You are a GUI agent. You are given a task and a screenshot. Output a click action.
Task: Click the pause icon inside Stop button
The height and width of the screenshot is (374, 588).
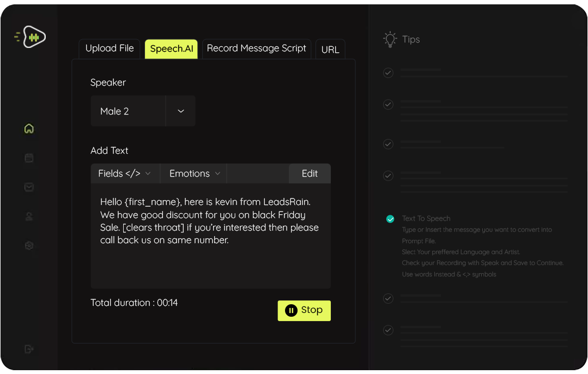click(x=291, y=310)
